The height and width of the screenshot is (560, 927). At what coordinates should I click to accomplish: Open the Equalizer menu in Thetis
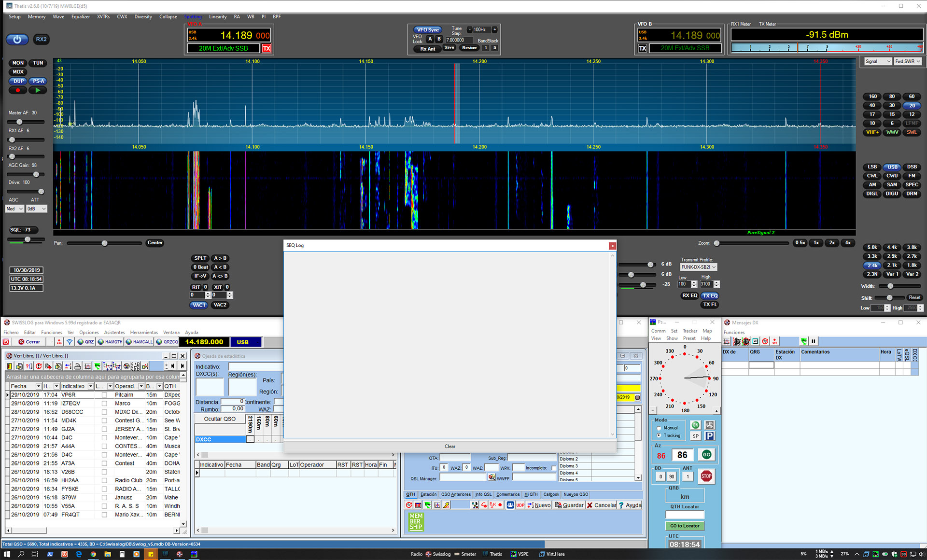coord(81,17)
